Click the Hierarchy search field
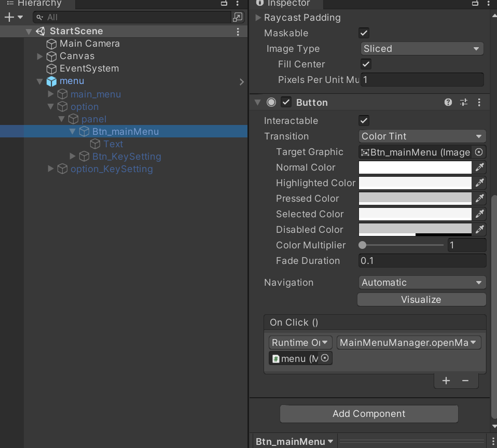The height and width of the screenshot is (448, 497). 132,17
